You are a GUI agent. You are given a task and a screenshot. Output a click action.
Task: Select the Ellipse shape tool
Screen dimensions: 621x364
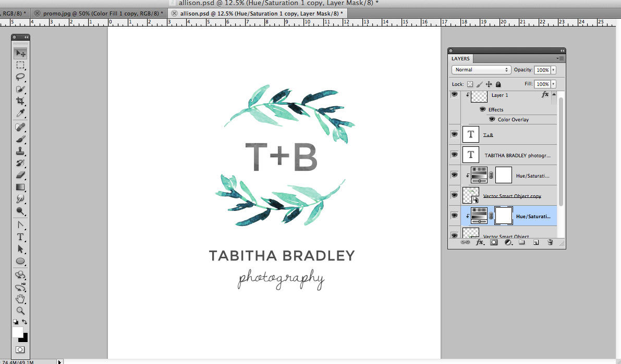[20, 261]
